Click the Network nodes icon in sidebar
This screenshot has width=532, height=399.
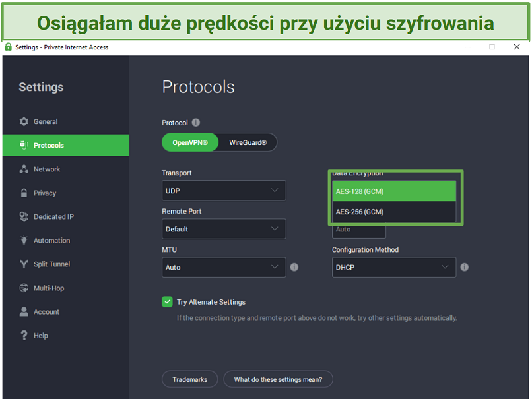(24, 169)
